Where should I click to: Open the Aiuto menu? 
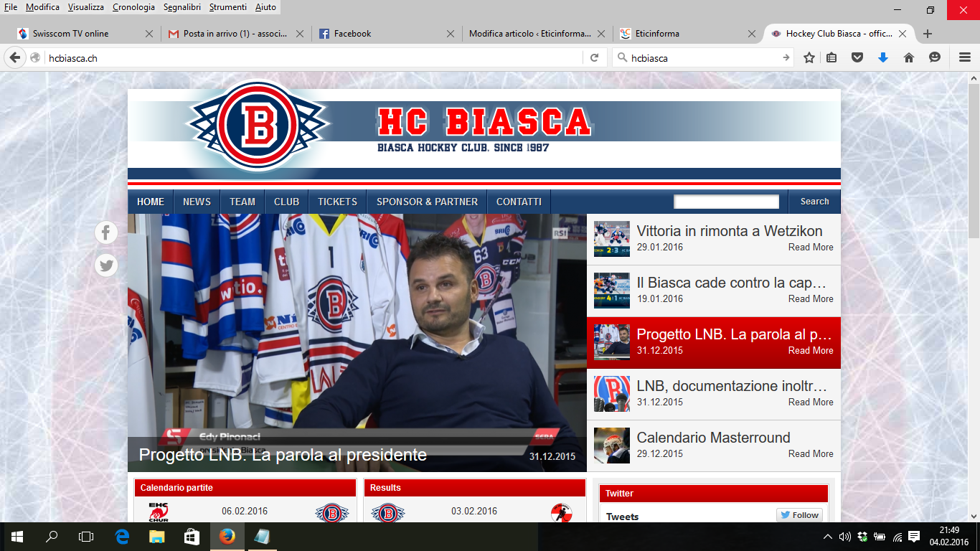pos(265,7)
